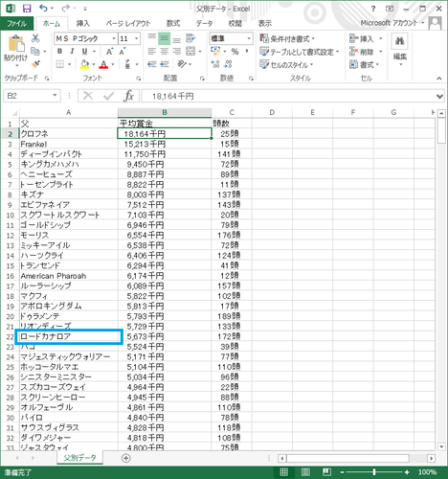Toggle middle vertical alignment
Screen dimensions: 448x479
tap(164, 38)
